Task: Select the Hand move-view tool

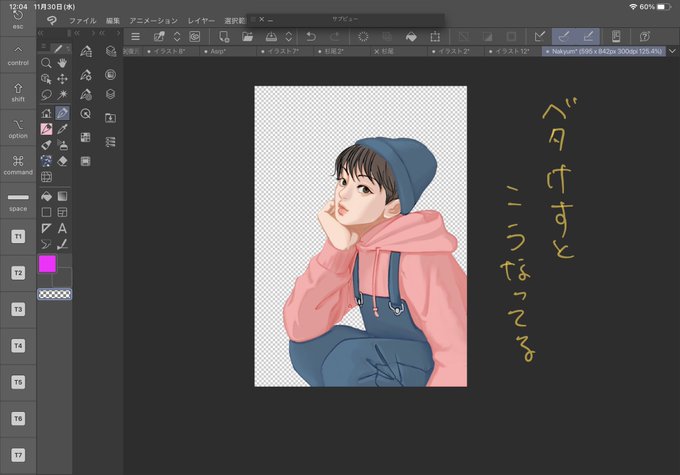Action: [62, 63]
